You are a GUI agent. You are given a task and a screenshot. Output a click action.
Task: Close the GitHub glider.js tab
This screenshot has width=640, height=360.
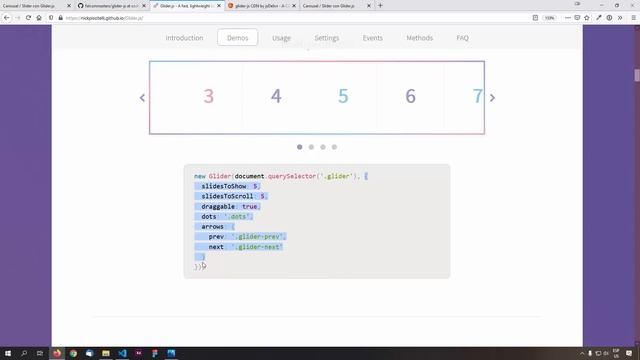pyautogui.click(x=144, y=6)
